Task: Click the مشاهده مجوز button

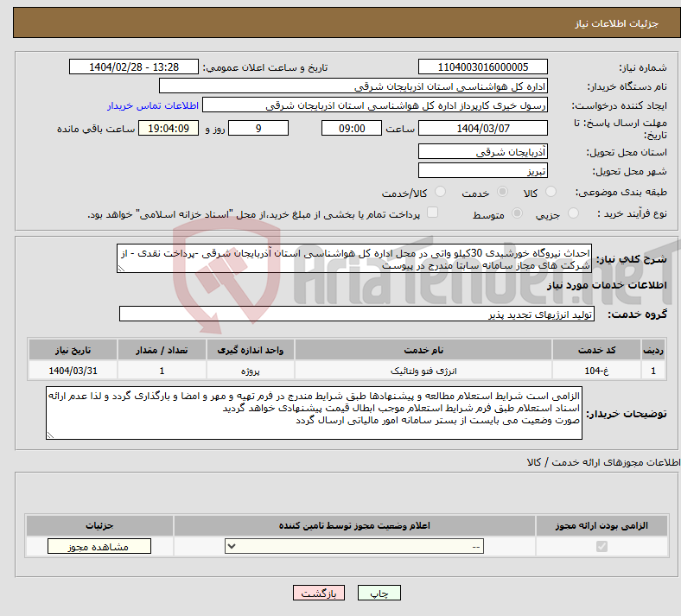Action: (99, 546)
